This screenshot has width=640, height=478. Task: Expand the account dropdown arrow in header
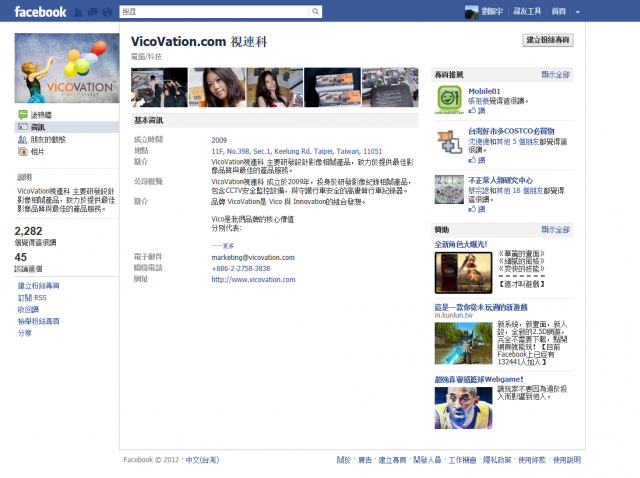tap(578, 12)
